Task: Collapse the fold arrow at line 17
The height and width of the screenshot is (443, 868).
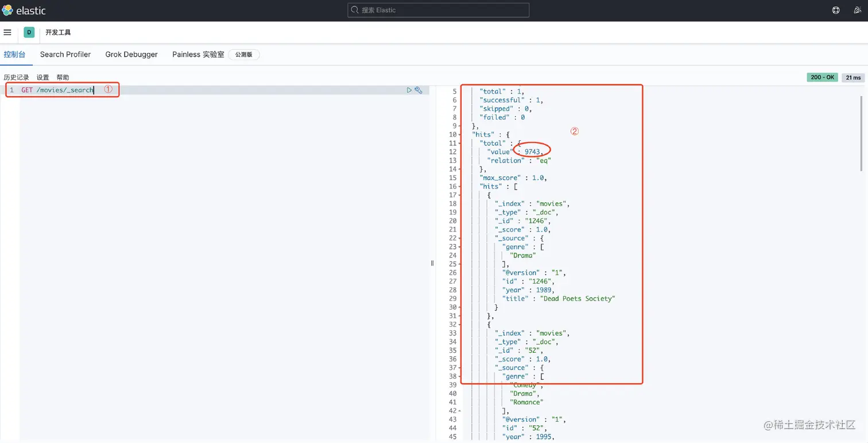Action: pyautogui.click(x=459, y=195)
